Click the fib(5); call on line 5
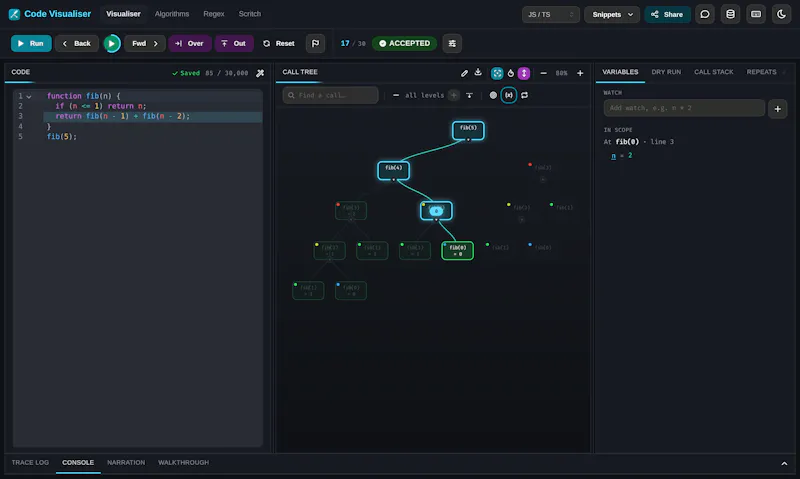800x479 pixels. (62, 137)
